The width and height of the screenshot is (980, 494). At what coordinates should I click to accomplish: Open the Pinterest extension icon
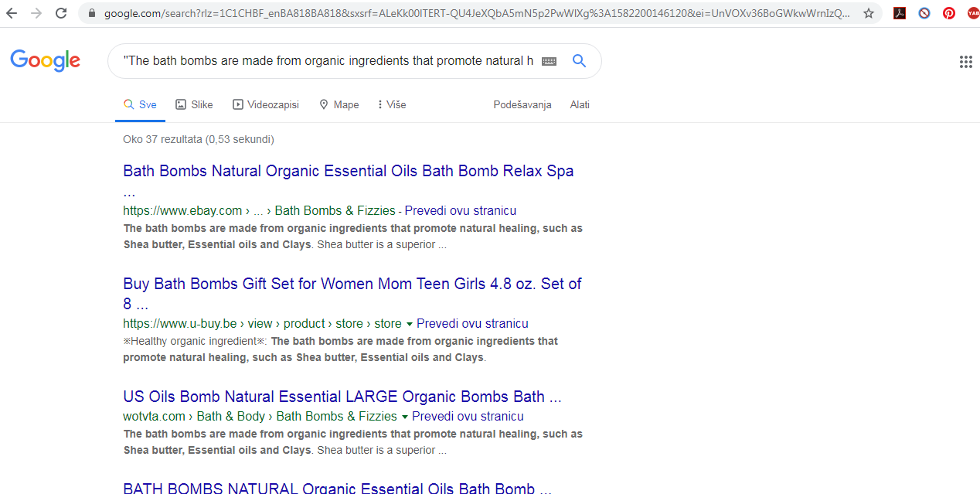tap(949, 13)
